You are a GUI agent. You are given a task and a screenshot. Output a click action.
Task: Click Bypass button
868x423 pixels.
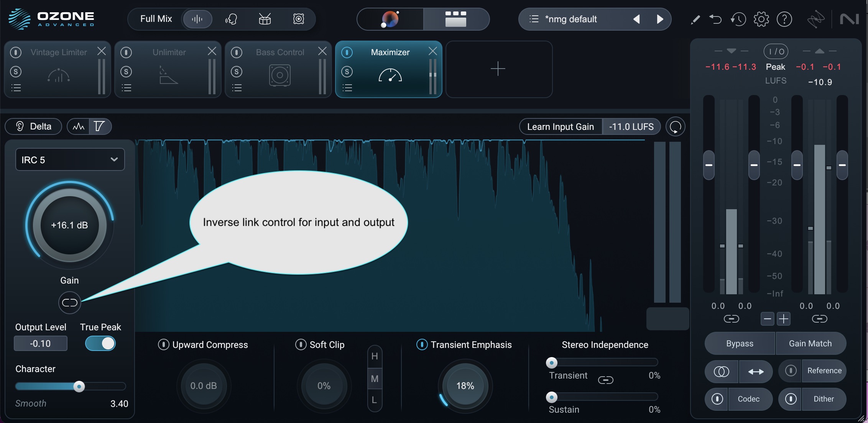(x=740, y=344)
